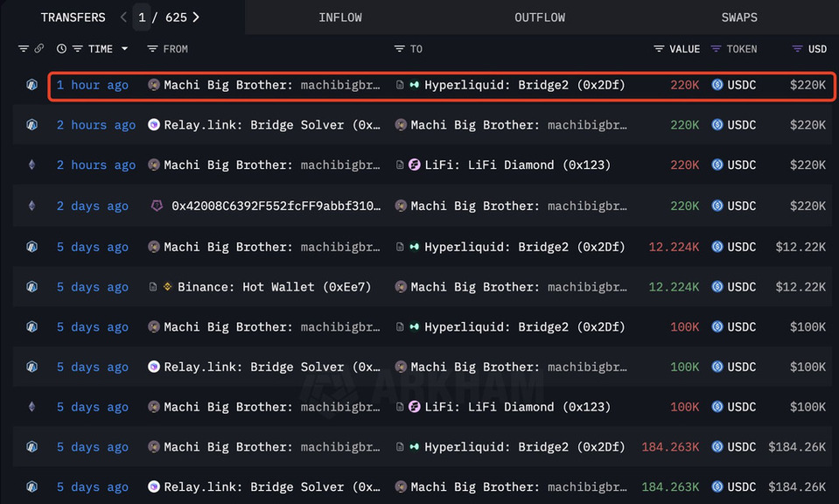
Task: Open the '1 hour ago' transaction link
Action: (93, 85)
